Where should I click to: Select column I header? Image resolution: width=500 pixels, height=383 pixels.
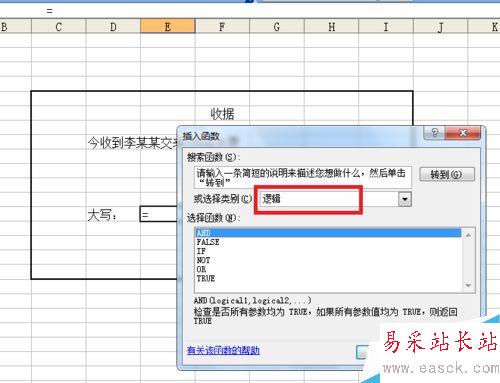click(x=386, y=26)
